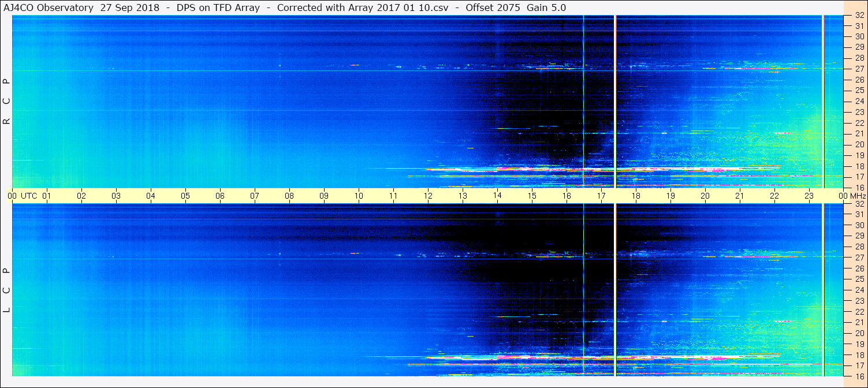This screenshot has width=868, height=388.
Task: Click the LCP vertical panel label
Action: pyautogui.click(x=6, y=290)
